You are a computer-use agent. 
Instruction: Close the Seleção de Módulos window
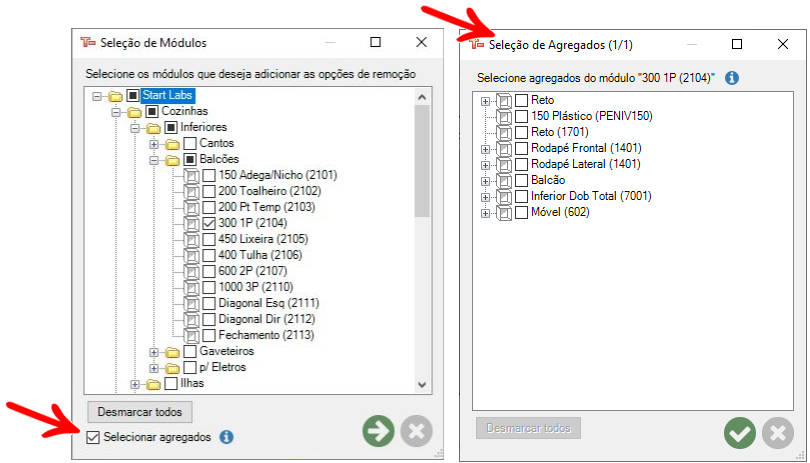(422, 42)
